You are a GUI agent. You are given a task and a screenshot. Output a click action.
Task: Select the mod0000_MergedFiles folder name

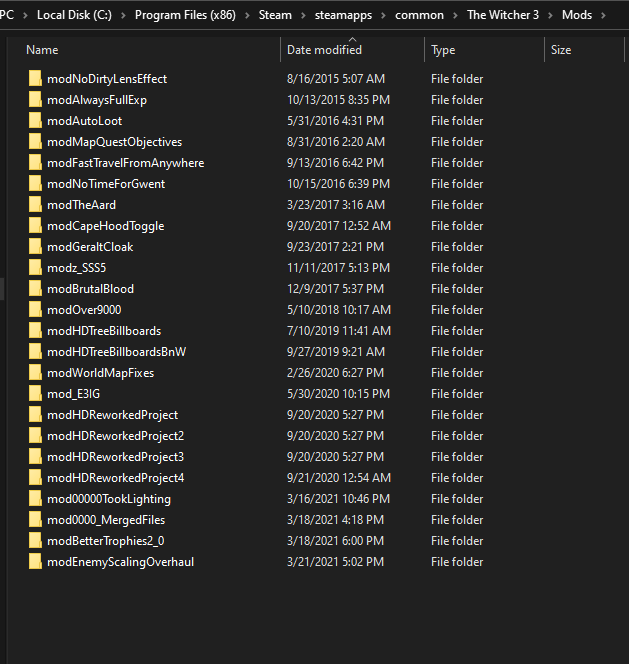(x=106, y=520)
